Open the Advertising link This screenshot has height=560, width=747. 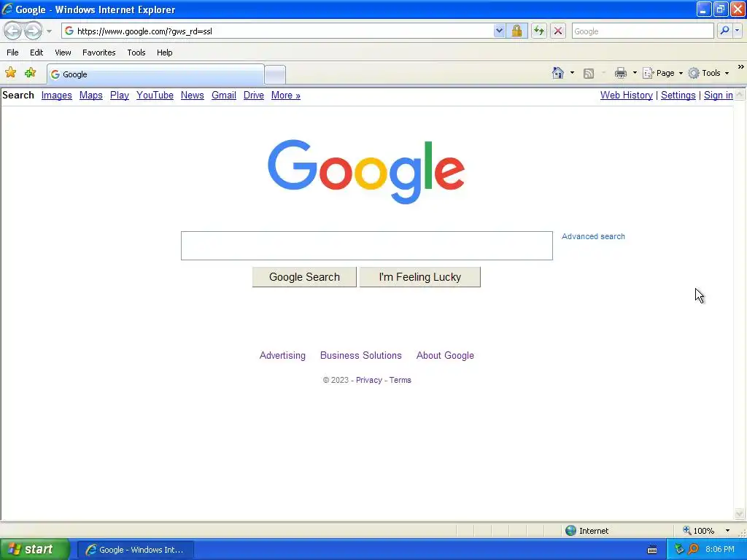(282, 356)
